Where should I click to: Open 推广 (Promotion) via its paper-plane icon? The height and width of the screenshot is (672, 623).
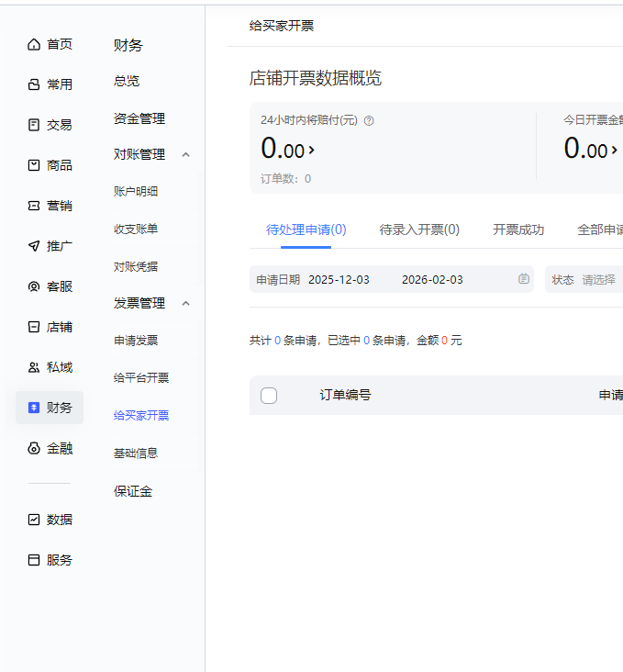[34, 246]
